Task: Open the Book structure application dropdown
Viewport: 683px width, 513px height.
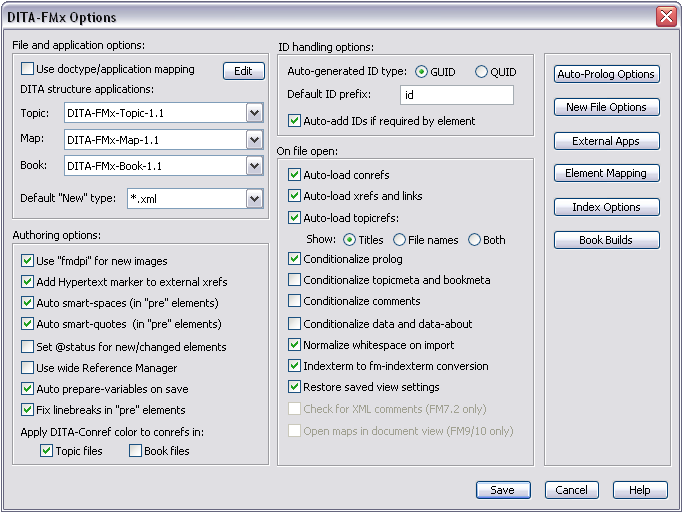Action: pos(254,165)
